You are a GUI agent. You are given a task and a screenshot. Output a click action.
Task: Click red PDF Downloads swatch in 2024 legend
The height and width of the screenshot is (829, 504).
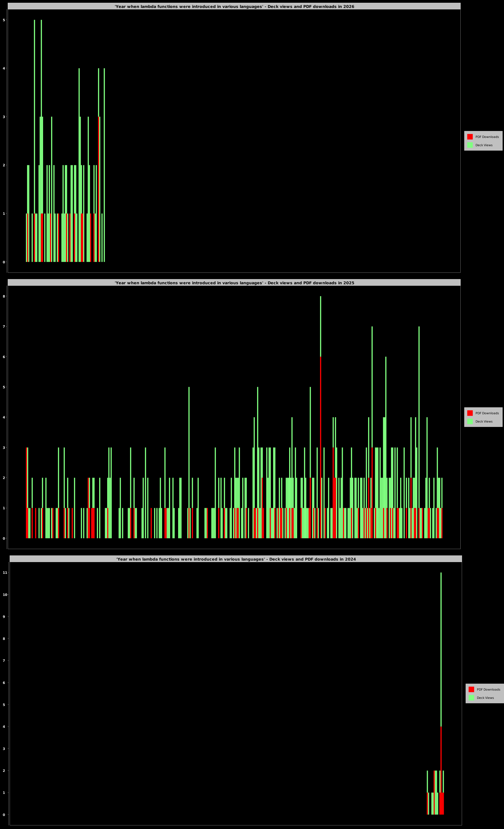471,689
